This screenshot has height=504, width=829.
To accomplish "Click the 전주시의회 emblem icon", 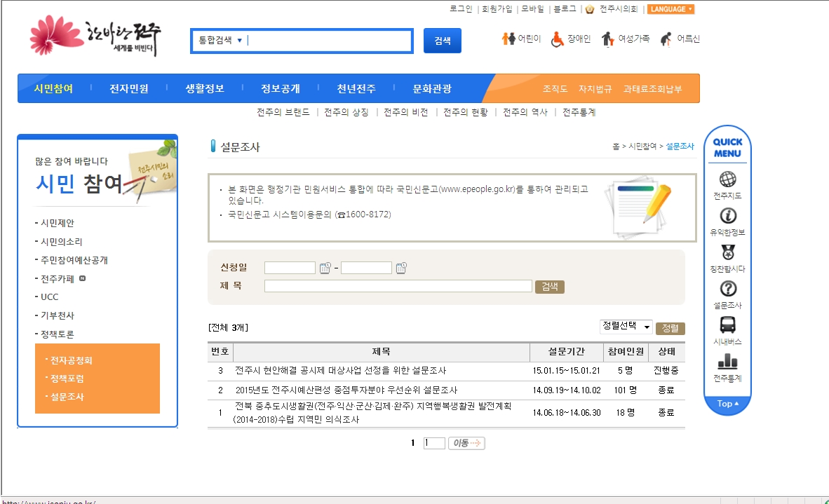I will 590,9.
